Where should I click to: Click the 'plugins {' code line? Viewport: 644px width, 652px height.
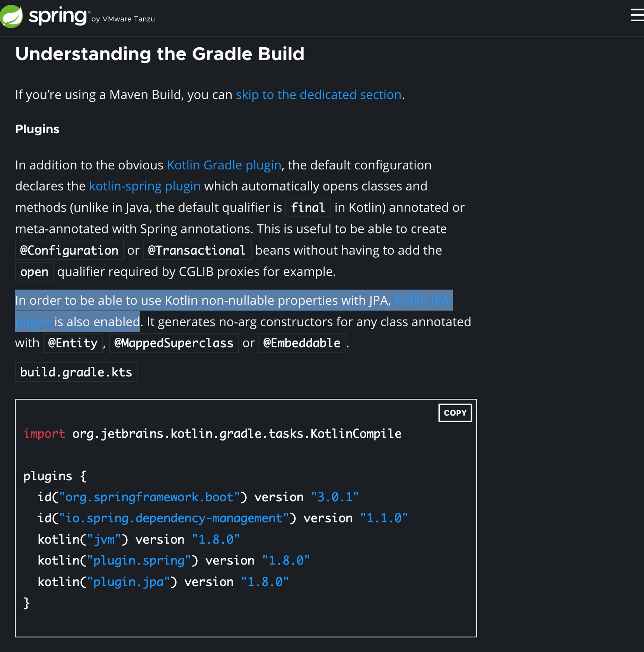click(x=55, y=476)
